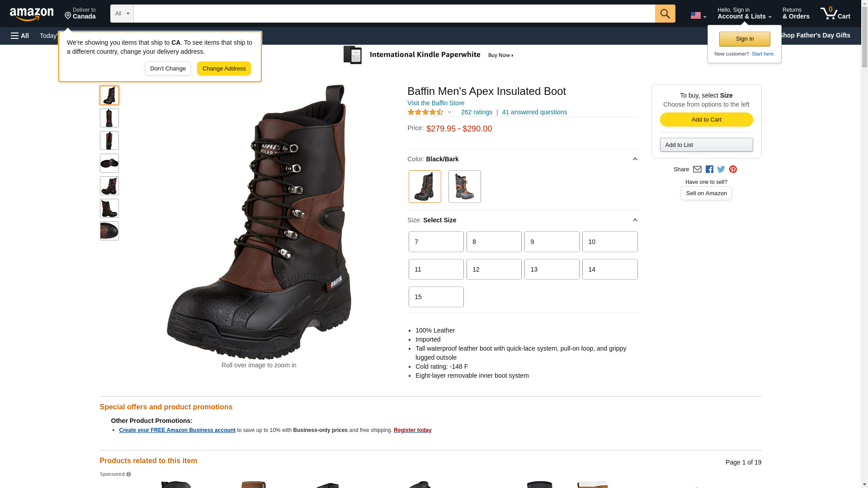Open Returns & Orders
Screen dimensions: 868x488
point(796,14)
